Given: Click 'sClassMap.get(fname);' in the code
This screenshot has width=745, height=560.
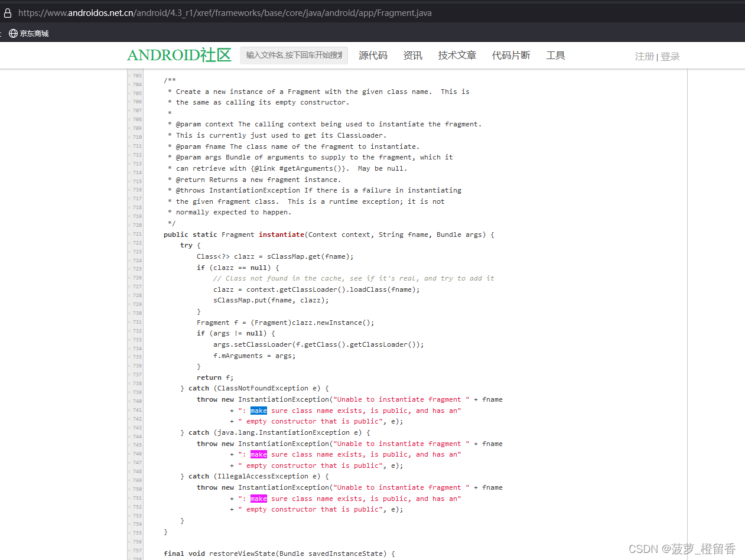Looking at the screenshot, I should point(310,256).
